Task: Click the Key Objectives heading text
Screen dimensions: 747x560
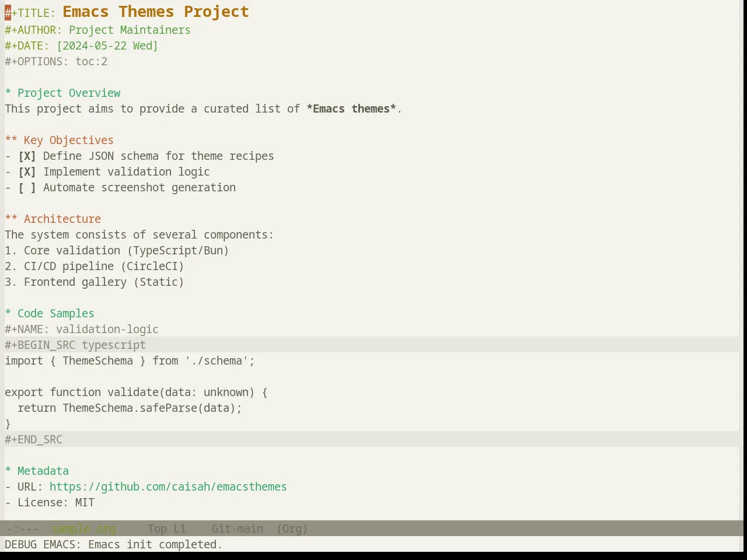Action: pos(69,141)
